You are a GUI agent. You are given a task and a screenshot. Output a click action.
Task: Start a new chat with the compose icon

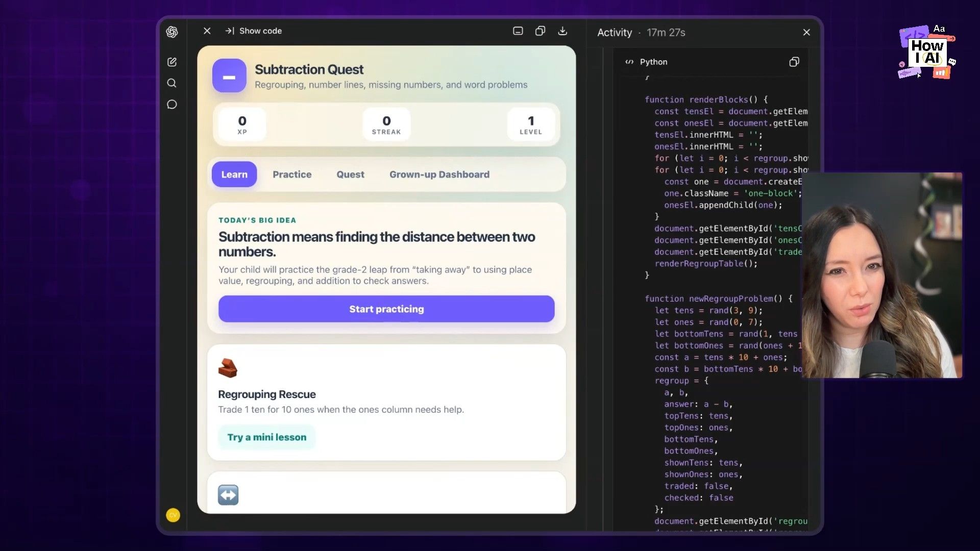pyautogui.click(x=172, y=62)
